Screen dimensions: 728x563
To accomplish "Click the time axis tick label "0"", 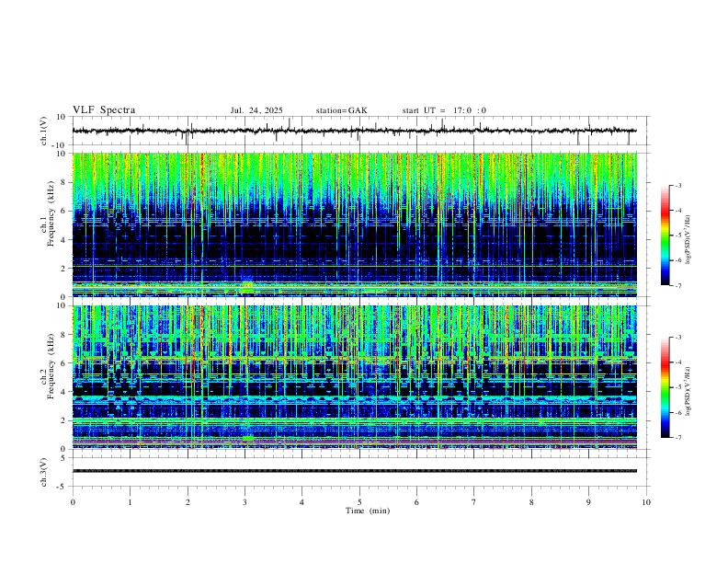I will 73,502.
